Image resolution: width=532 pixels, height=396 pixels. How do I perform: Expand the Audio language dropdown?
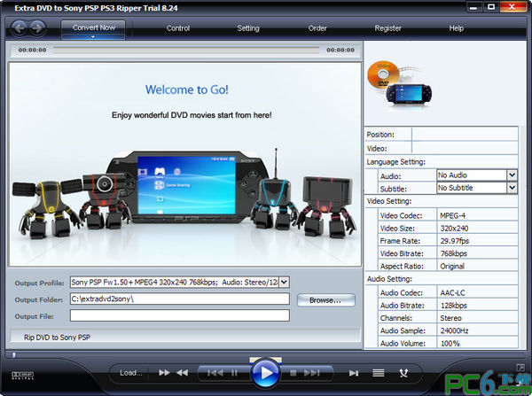[x=512, y=175]
